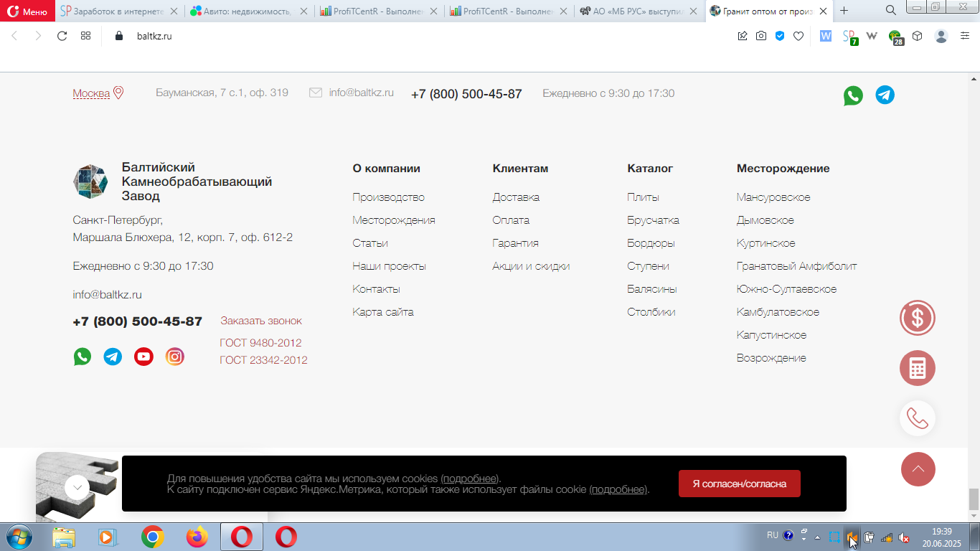Click Заказать звонок link
The image size is (980, 551).
coord(261,321)
